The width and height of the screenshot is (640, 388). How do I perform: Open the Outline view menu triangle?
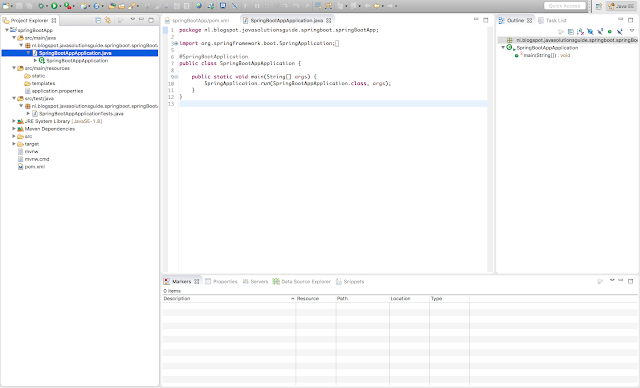tap(632, 31)
